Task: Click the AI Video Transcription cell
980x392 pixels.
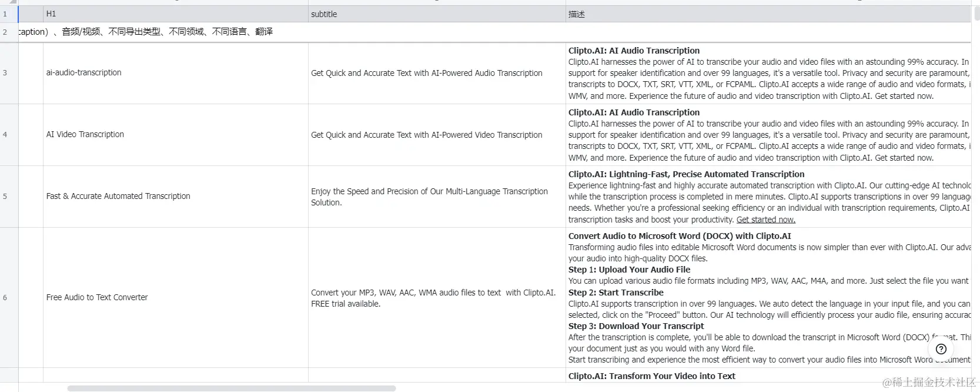Action: click(176, 135)
